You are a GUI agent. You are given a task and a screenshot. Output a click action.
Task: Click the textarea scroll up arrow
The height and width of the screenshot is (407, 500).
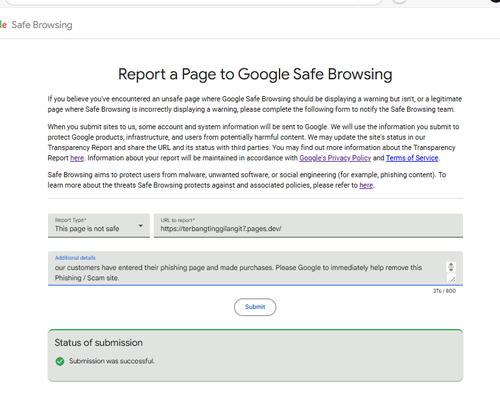(x=451, y=265)
